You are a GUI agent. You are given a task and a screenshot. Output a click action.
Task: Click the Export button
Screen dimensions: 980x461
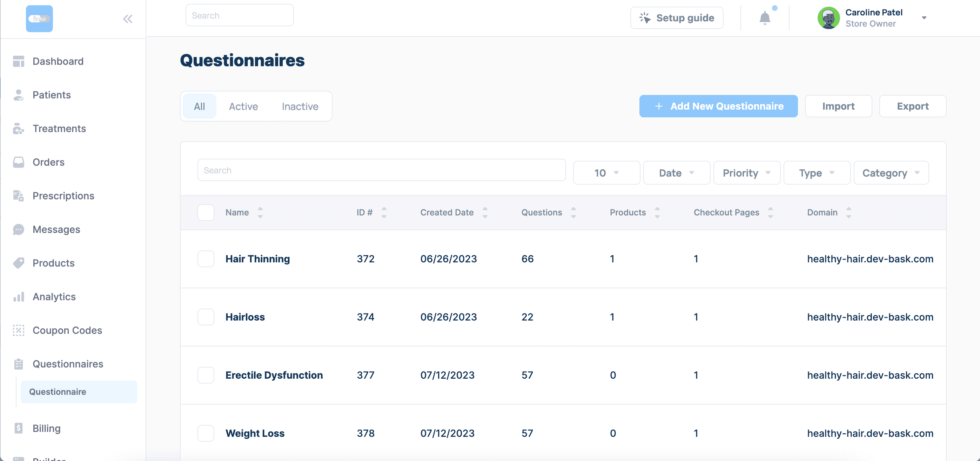pyautogui.click(x=912, y=106)
